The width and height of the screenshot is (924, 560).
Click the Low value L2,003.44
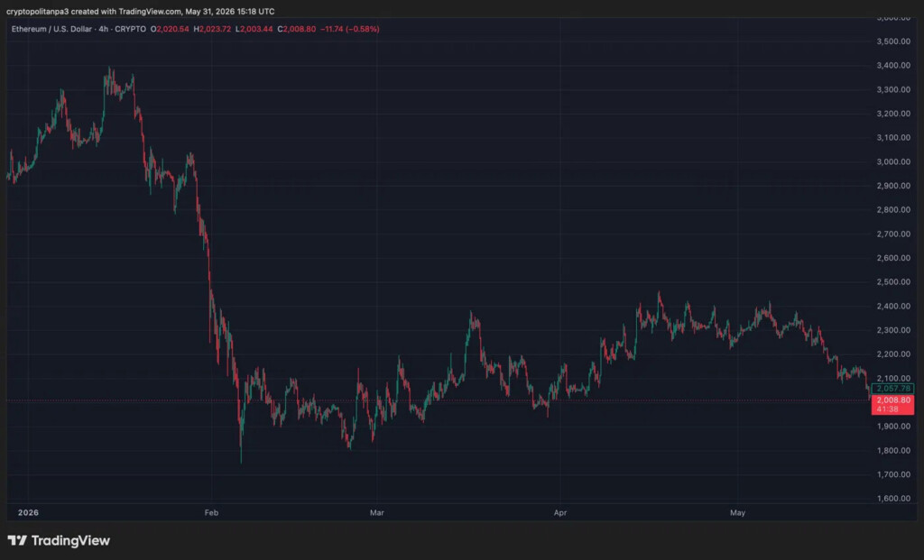[x=254, y=29]
